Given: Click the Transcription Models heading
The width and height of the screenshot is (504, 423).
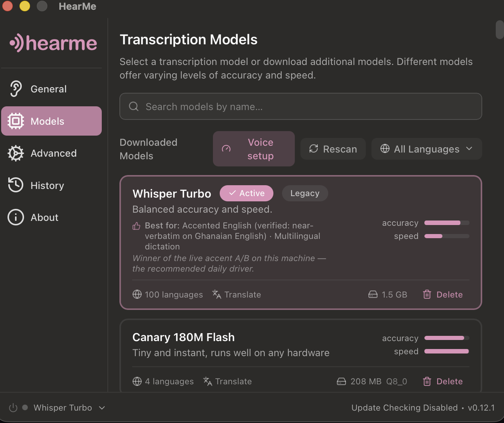Looking at the screenshot, I should tap(189, 39).
